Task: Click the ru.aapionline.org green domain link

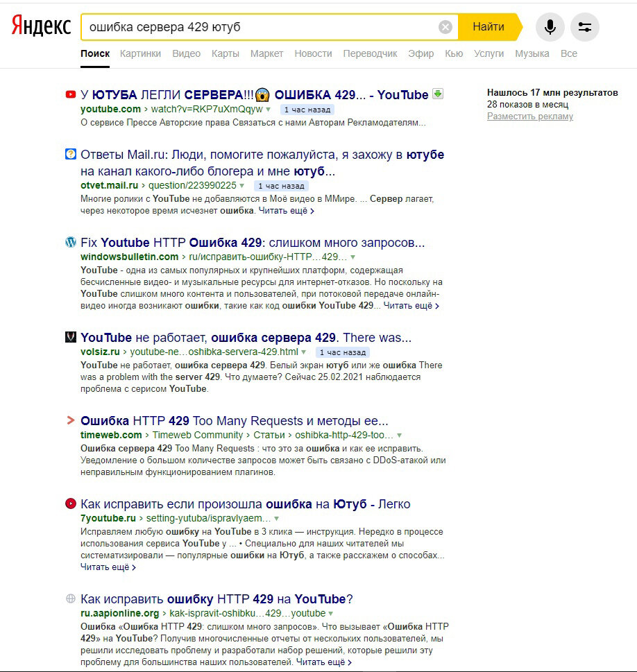Action: pyautogui.click(x=119, y=613)
